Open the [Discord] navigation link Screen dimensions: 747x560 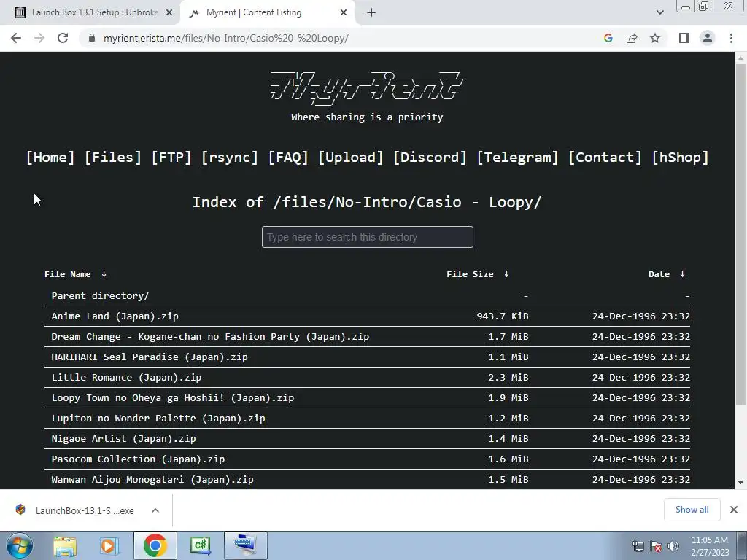(430, 157)
